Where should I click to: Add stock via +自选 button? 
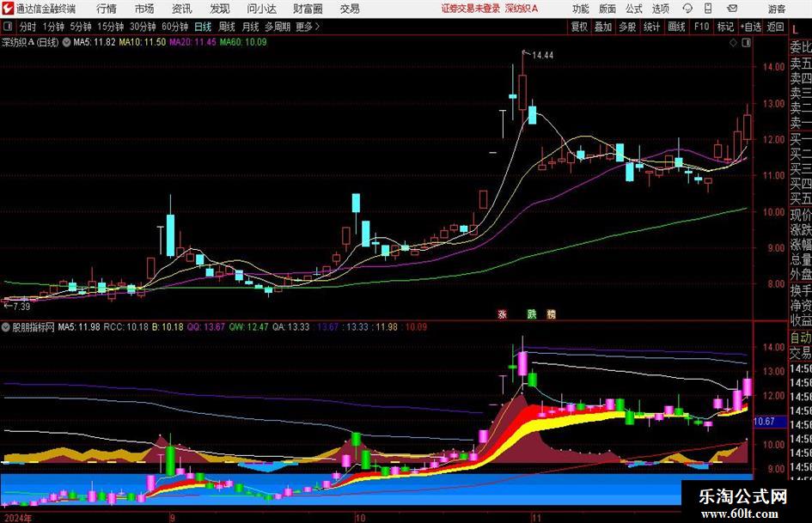click(x=751, y=27)
